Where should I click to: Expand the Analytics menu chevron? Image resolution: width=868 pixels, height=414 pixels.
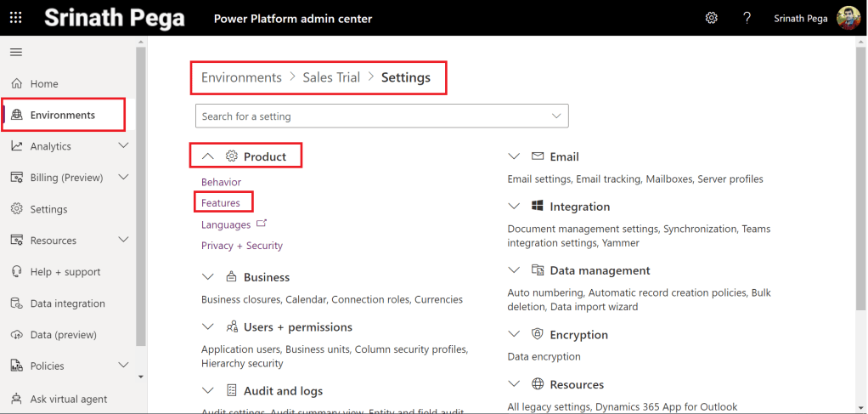click(x=123, y=146)
